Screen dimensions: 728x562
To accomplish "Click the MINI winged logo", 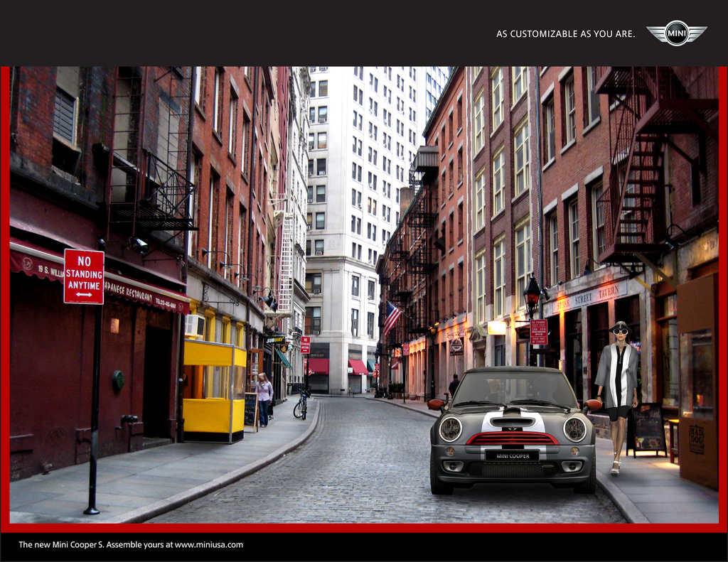I will point(676,33).
